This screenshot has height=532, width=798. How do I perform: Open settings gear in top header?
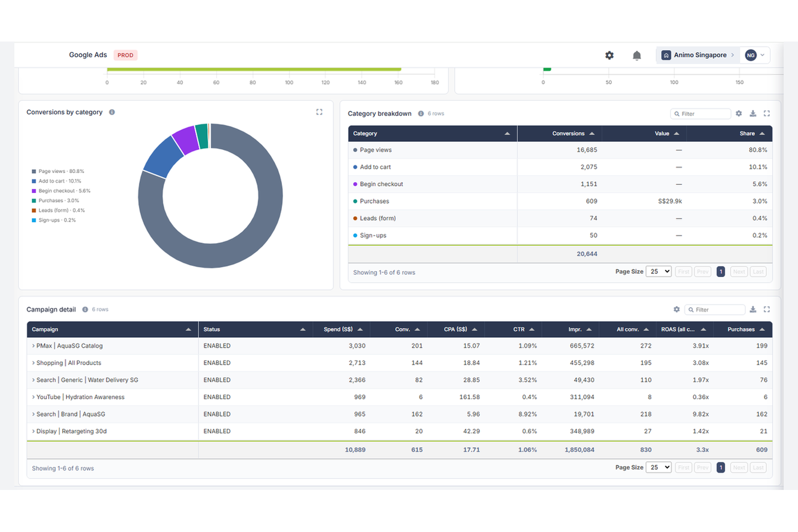pos(609,56)
